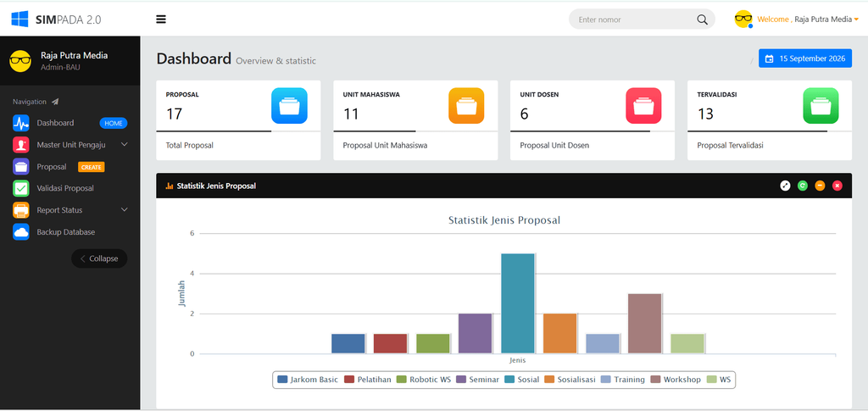Toggle the Workshop legend entry
Viewport: 868px width, 411px height.
[676, 380]
